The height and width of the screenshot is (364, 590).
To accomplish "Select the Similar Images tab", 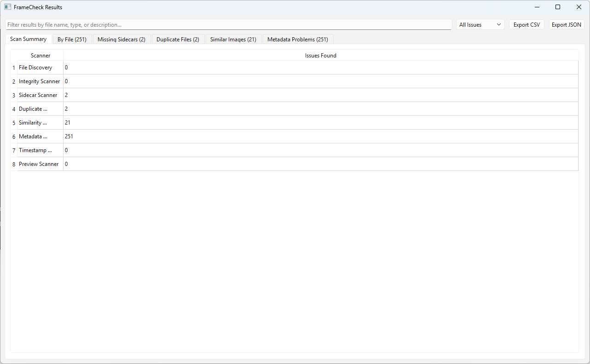I will coord(233,39).
